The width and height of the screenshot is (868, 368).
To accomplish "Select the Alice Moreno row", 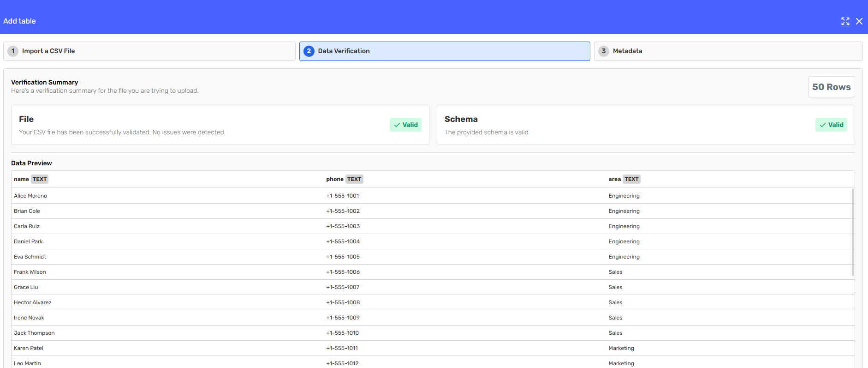I will click(30, 196).
